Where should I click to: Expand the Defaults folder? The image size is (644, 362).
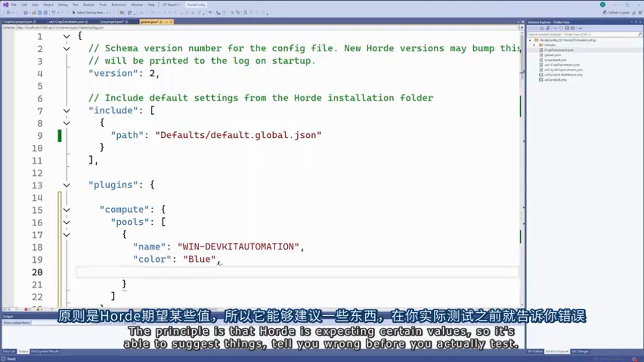(x=534, y=45)
